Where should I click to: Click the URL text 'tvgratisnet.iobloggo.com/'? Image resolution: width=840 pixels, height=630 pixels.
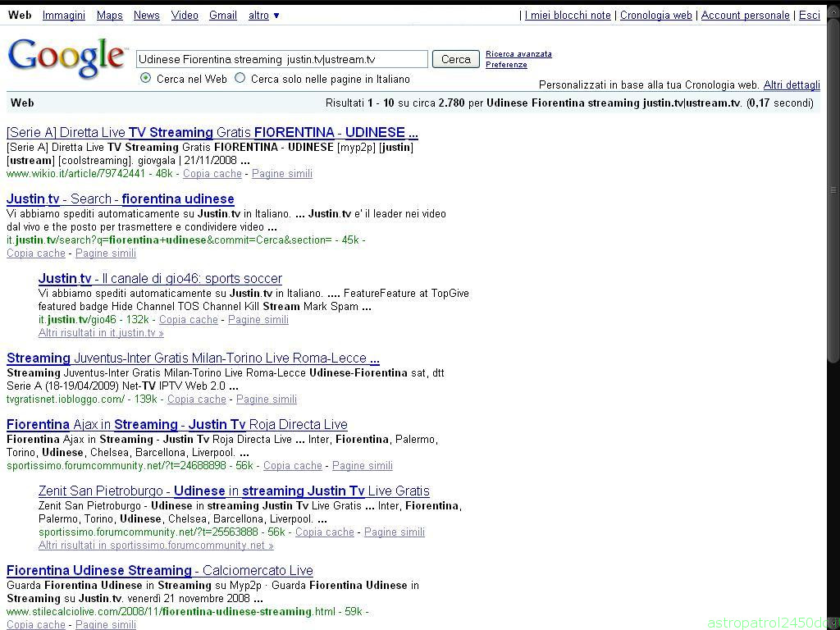66,399
